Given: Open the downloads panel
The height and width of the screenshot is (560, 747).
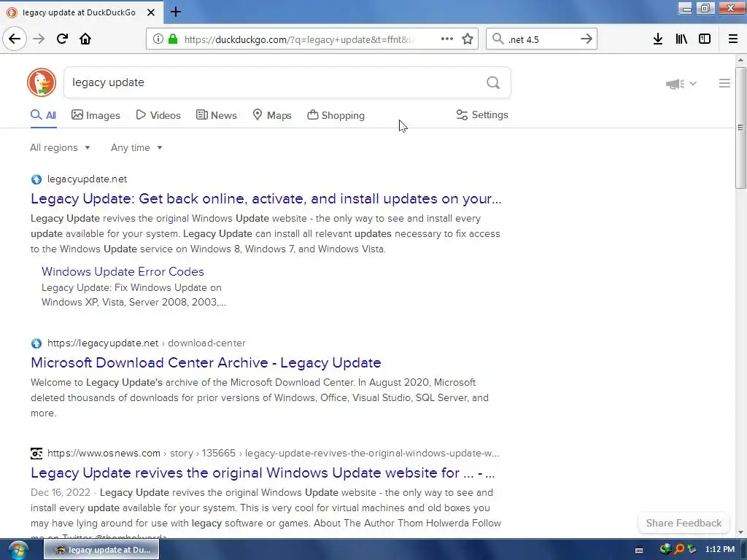Looking at the screenshot, I should (x=658, y=39).
